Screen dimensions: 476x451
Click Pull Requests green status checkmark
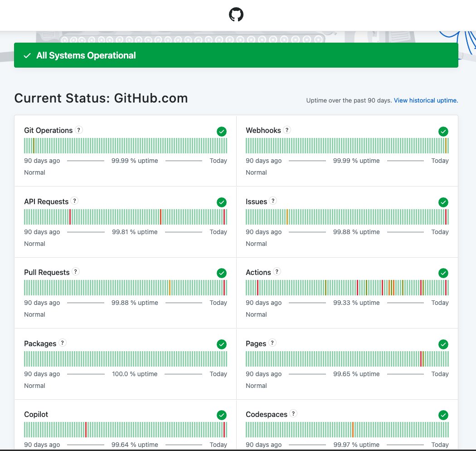click(x=222, y=273)
